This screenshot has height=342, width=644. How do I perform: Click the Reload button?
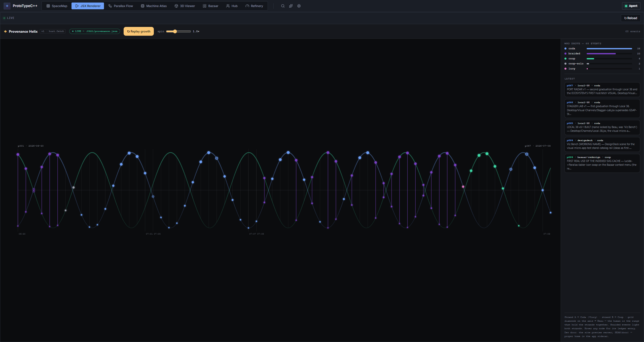(631, 18)
